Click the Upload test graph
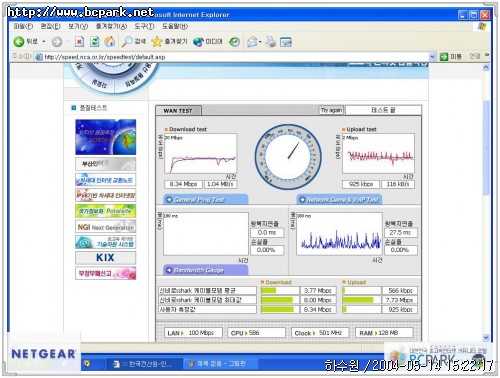Image resolution: width=500 pixels, height=378 pixels. pos(378,153)
